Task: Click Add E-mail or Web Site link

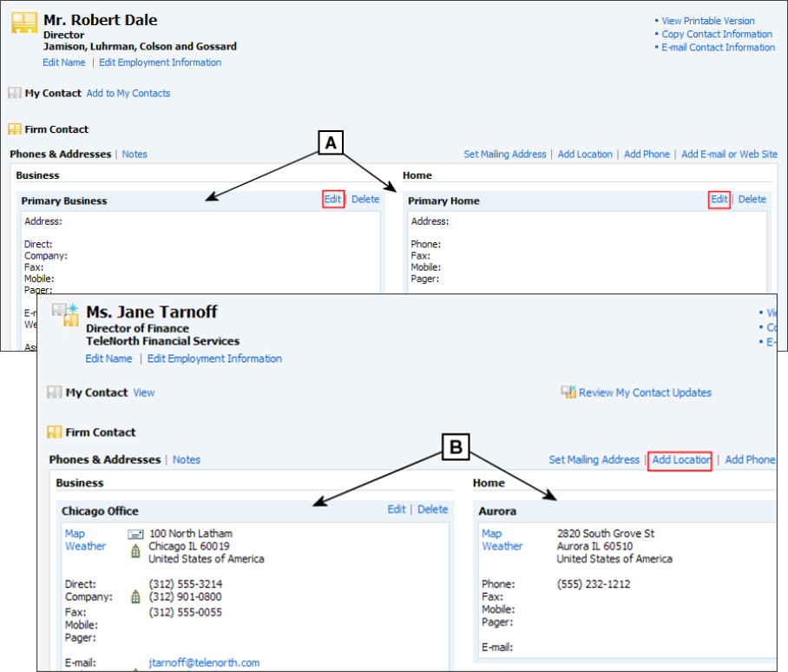Action: [x=729, y=155]
